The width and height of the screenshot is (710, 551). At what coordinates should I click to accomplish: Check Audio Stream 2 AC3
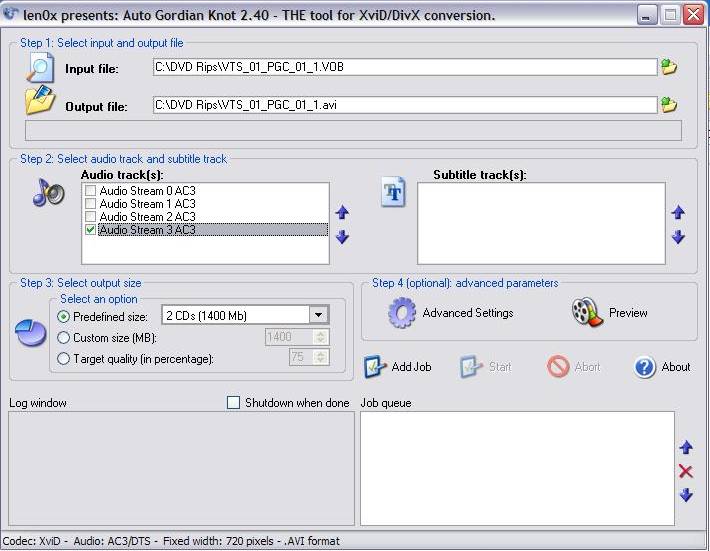91,217
